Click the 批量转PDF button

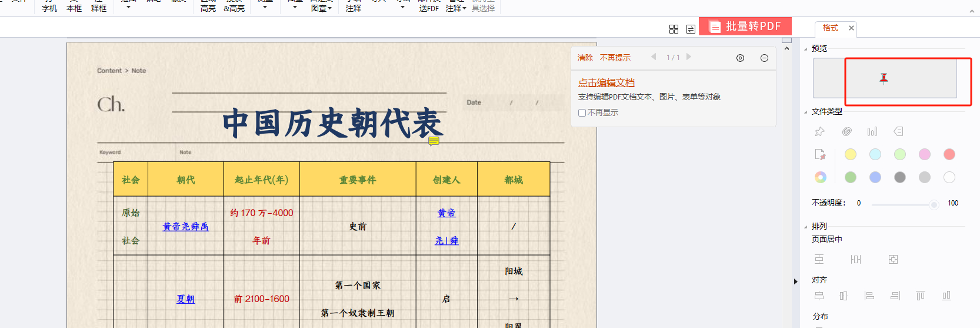(745, 26)
